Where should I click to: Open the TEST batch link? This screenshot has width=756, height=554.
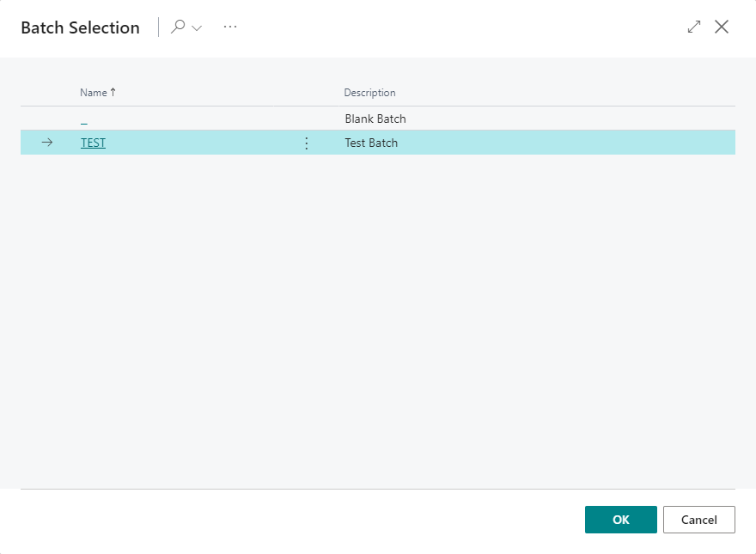point(93,143)
